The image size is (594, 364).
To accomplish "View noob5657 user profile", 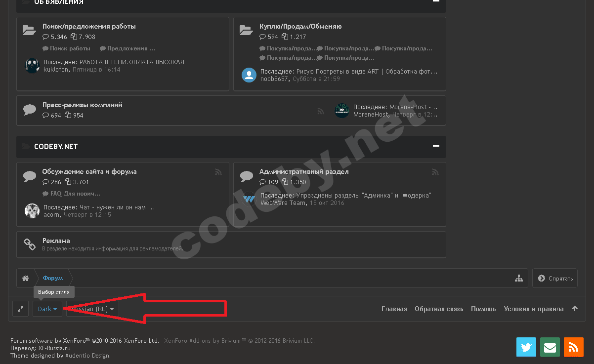I will pyautogui.click(x=275, y=79).
